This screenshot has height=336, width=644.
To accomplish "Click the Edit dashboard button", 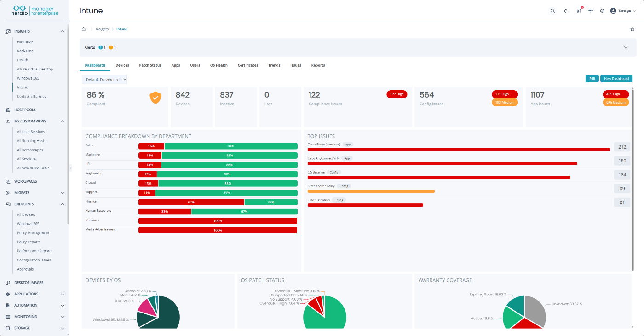I will (x=592, y=79).
